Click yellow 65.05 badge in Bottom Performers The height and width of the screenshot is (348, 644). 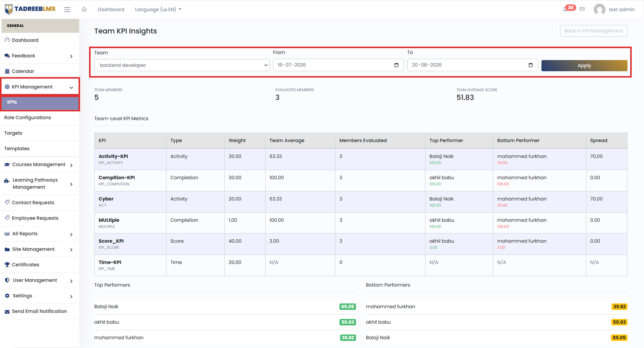[619, 338]
